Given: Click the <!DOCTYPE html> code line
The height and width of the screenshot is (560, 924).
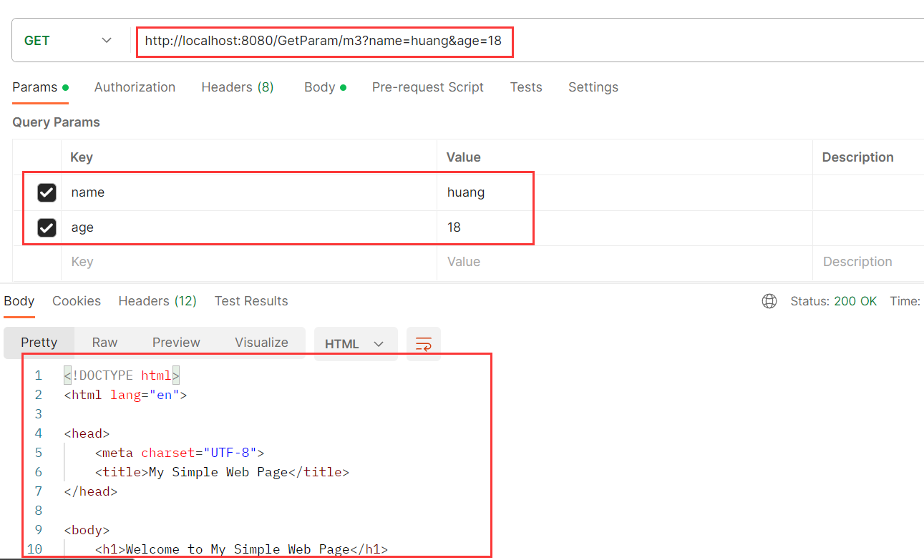Looking at the screenshot, I should (x=122, y=375).
